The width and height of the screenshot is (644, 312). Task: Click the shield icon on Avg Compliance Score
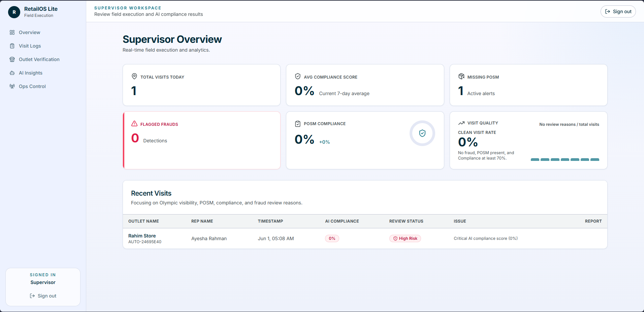pyautogui.click(x=298, y=76)
